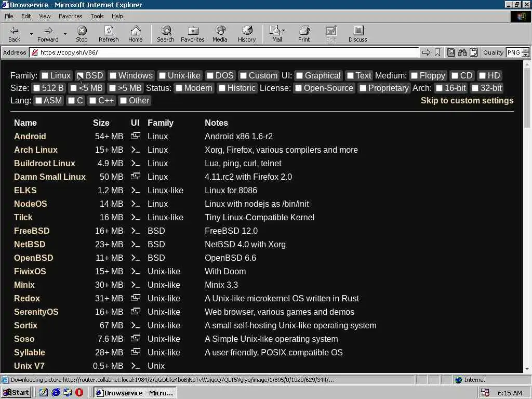Check the Floppy medium filter
532x399 pixels.
click(x=414, y=76)
